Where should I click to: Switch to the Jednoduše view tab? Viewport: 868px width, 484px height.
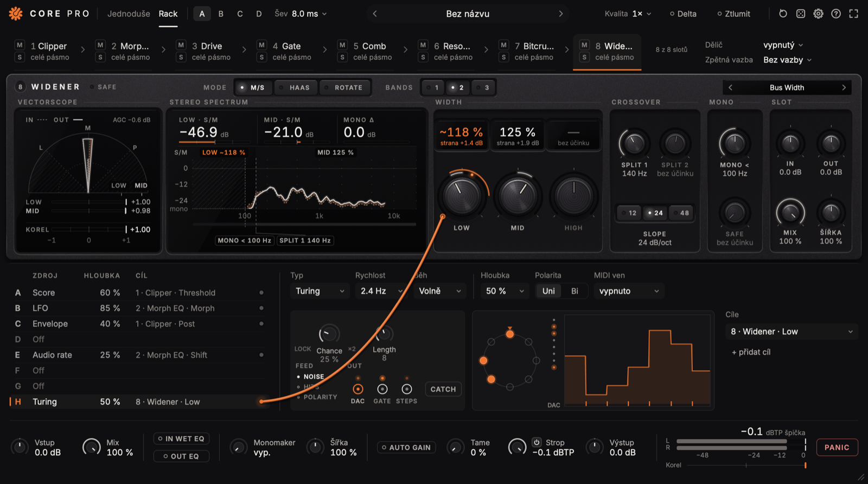pos(129,14)
